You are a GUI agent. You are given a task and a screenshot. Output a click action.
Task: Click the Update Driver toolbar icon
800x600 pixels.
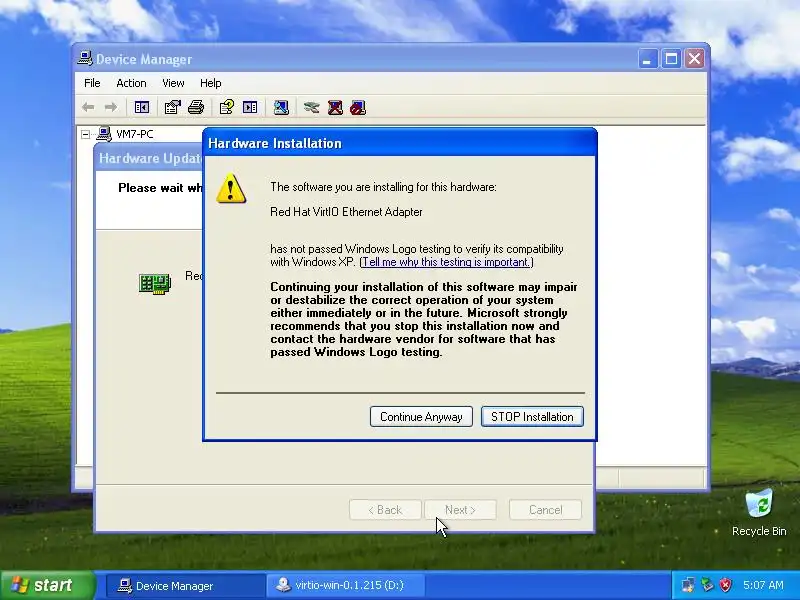(x=311, y=107)
